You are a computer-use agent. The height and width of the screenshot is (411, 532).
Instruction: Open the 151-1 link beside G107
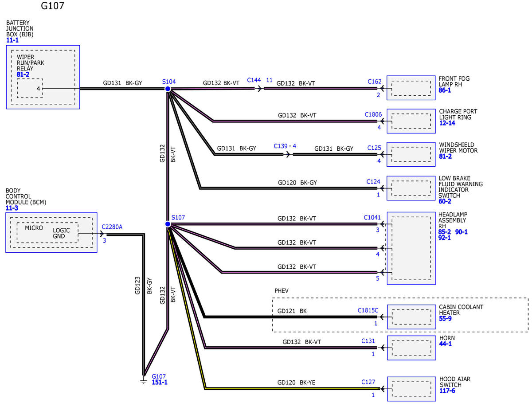pos(160,382)
